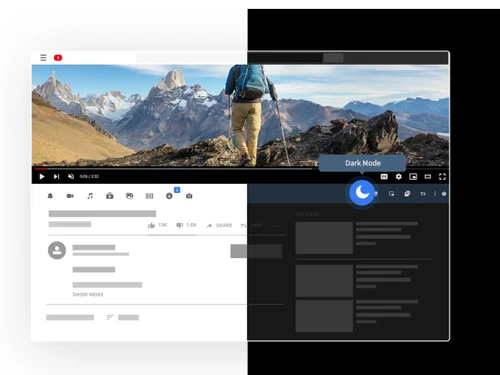Viewport: 500px width, 375px height.
Task: Enter fullscreen on the video
Action: coord(442,177)
